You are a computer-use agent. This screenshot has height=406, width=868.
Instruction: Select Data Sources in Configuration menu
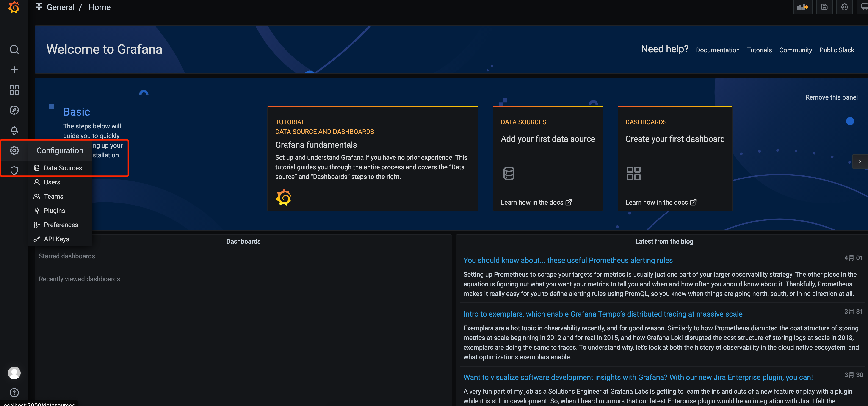[60, 168]
